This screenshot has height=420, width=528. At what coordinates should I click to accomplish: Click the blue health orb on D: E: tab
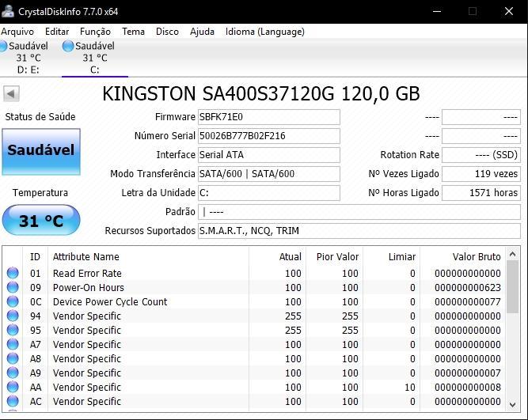pos(3,46)
